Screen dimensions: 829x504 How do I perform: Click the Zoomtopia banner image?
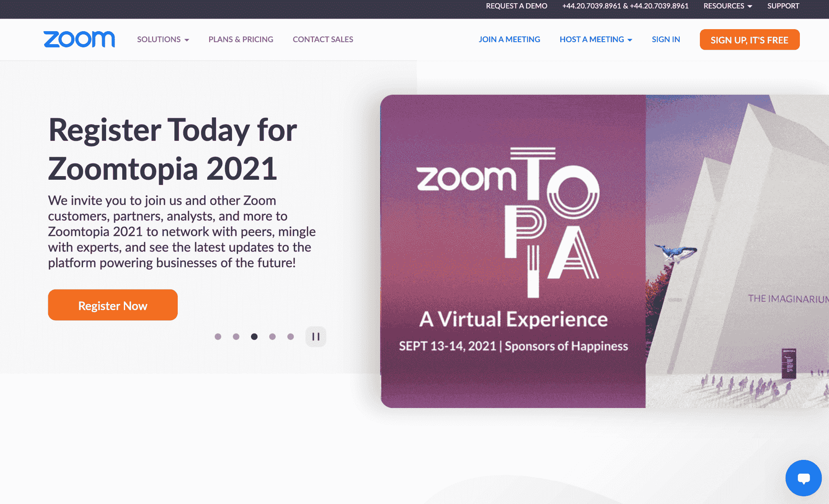(x=604, y=251)
